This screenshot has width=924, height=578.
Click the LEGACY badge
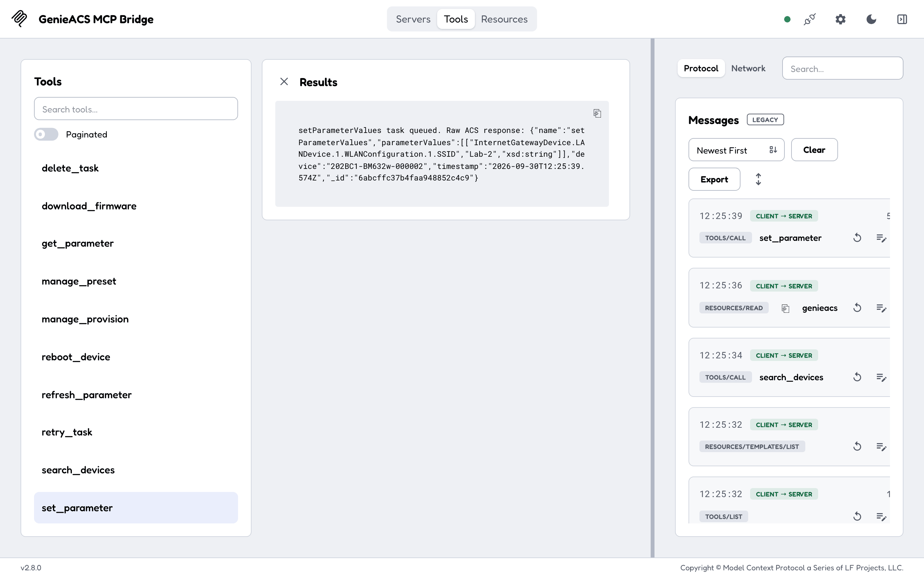click(765, 120)
